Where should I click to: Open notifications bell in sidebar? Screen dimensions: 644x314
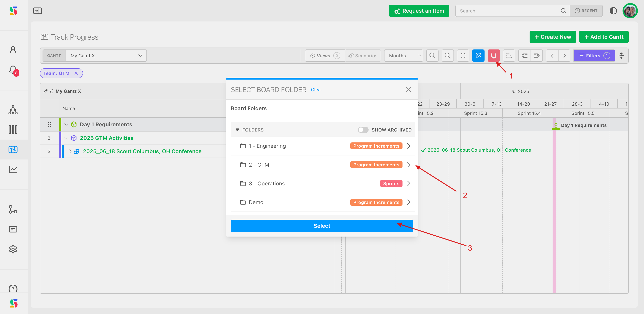pos(13,70)
